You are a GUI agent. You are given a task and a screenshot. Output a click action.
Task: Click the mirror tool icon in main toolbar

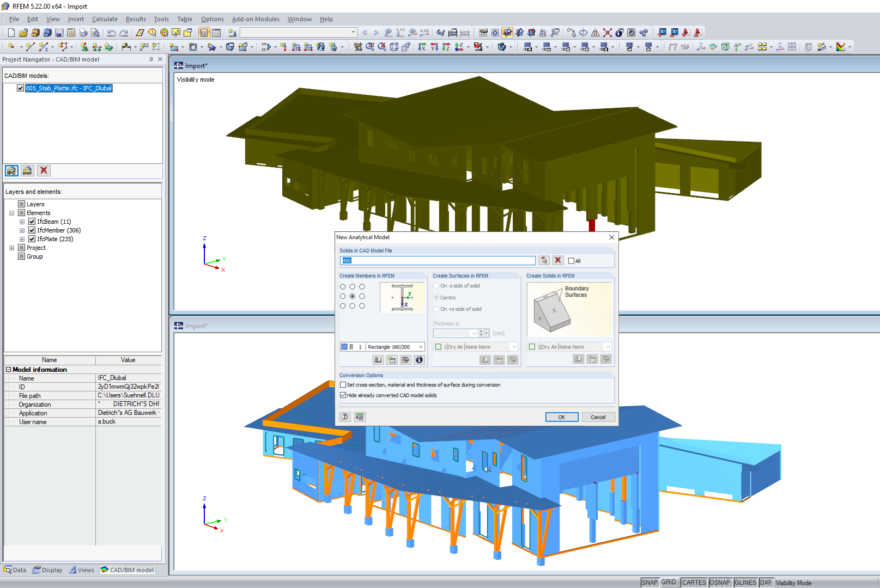[x=595, y=33]
